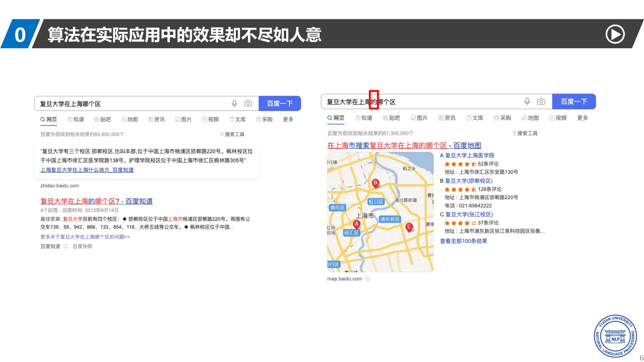Click text 百度为您找到相关结果约60,900,000个
The image size is (644, 362).
click(82, 134)
